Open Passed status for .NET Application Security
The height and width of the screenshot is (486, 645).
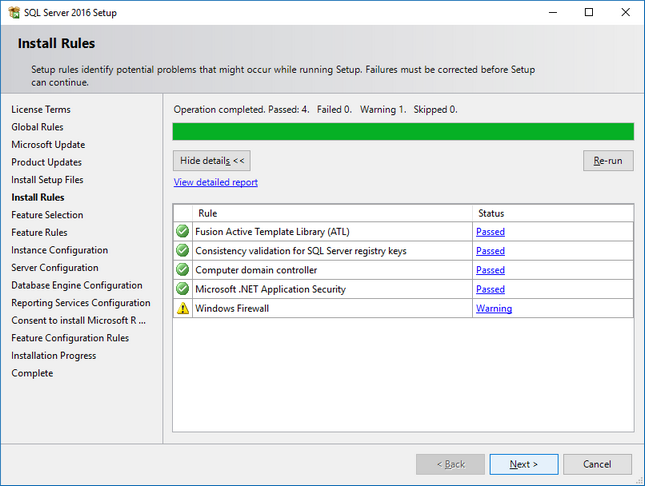pos(490,289)
